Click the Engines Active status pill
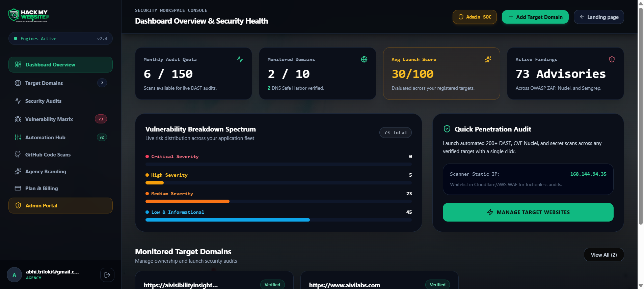This screenshot has height=289, width=644. [x=60, y=38]
